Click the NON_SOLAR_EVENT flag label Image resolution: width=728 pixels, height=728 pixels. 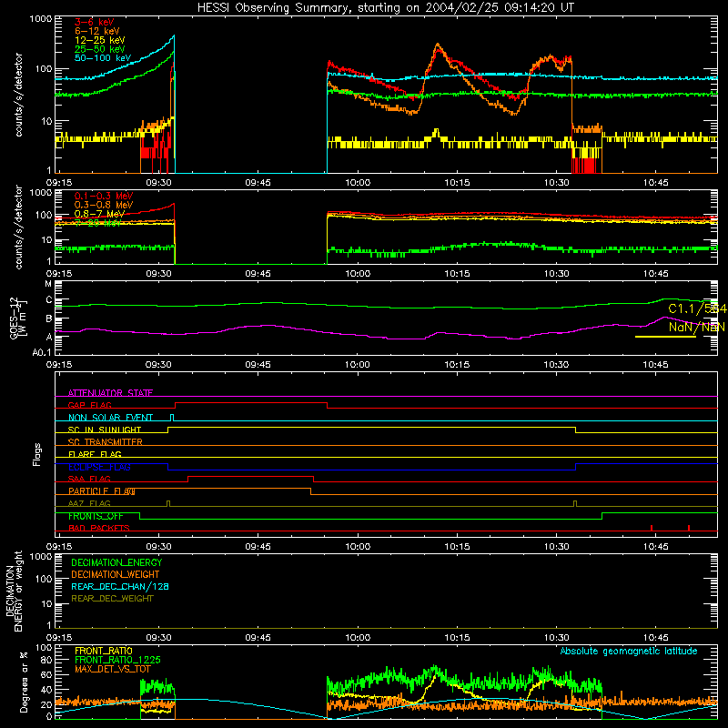[x=110, y=418]
